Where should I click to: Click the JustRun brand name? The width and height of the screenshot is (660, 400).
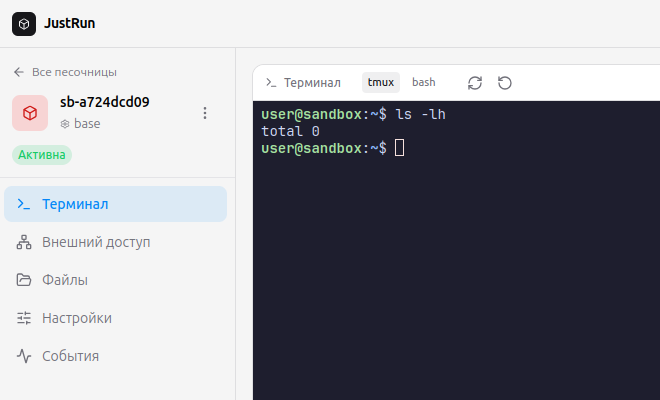(69, 23)
